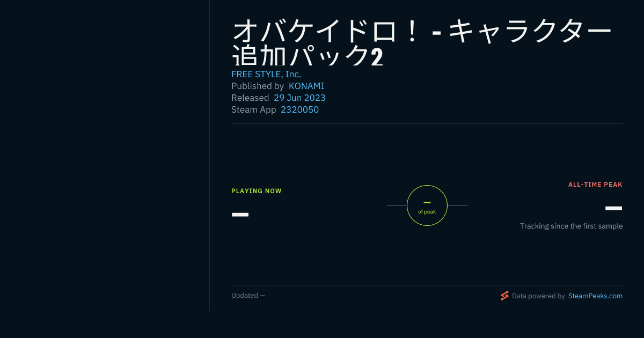Click the orange SteamPeaks logo icon
The height and width of the screenshot is (338, 644).
coord(504,296)
